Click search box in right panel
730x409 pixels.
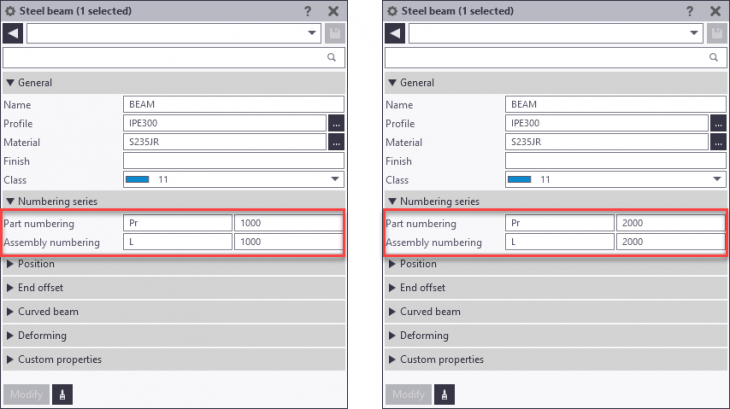[x=556, y=57]
